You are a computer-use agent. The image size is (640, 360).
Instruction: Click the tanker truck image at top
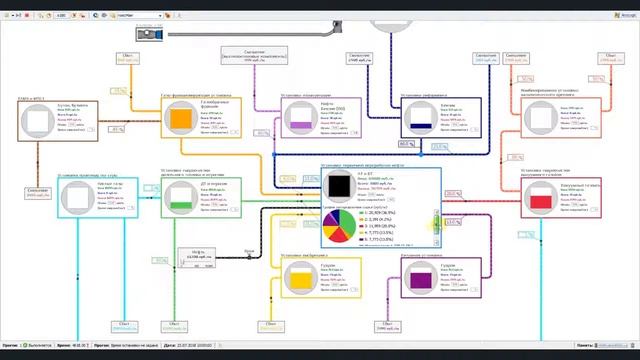(149, 33)
